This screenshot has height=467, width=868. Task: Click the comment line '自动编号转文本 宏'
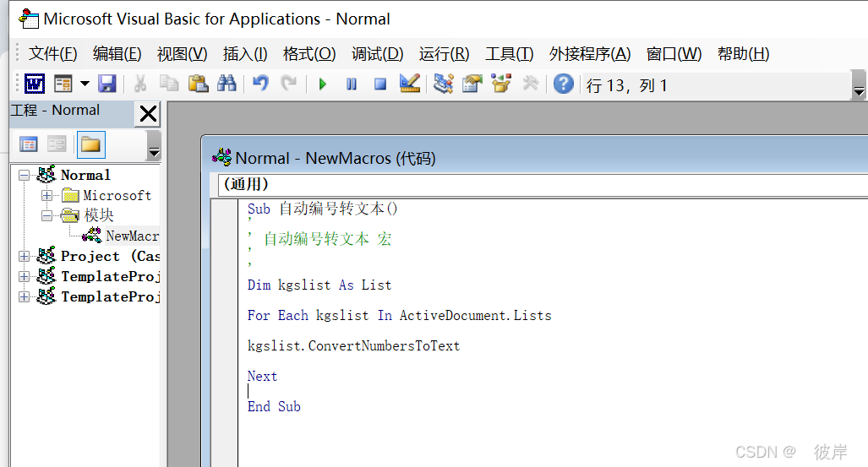(x=327, y=239)
